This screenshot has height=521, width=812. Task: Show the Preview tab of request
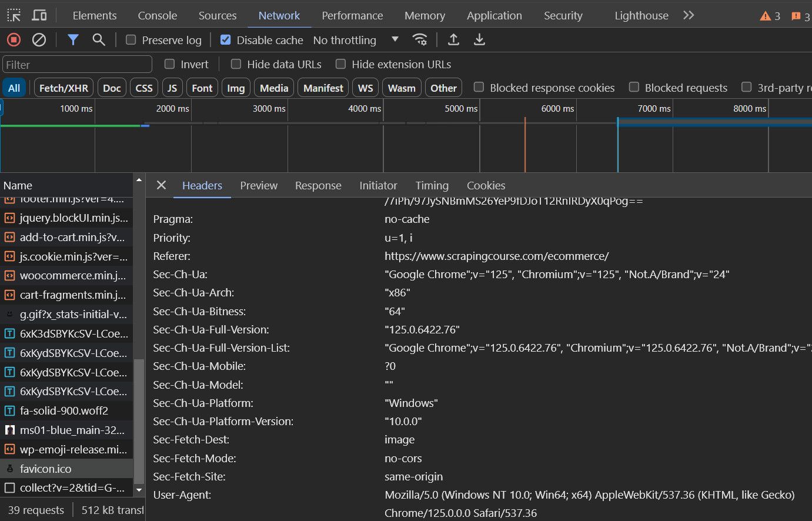pos(259,185)
